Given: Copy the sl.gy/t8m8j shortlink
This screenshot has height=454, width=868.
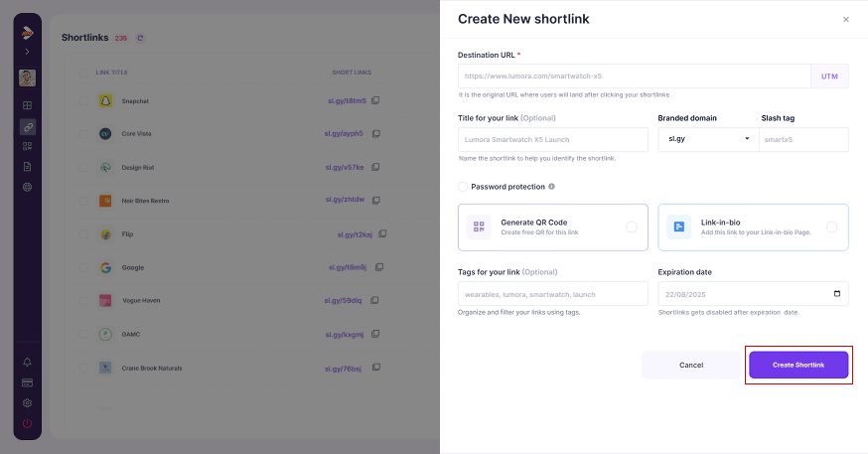Looking at the screenshot, I should [379, 267].
